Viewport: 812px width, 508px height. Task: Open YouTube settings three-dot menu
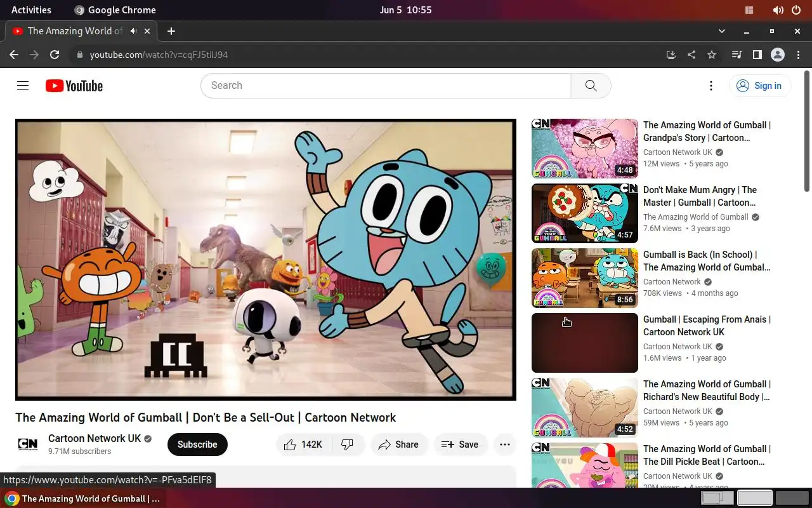tap(711, 86)
